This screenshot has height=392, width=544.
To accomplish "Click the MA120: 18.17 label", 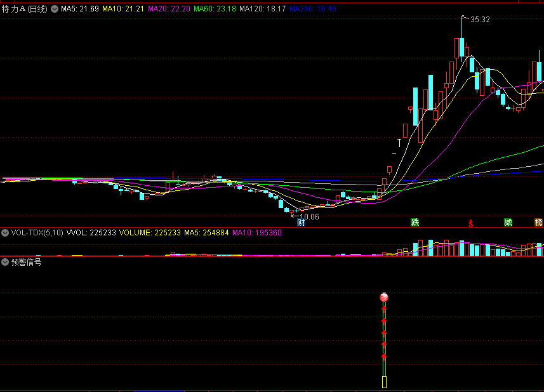I will [x=263, y=9].
